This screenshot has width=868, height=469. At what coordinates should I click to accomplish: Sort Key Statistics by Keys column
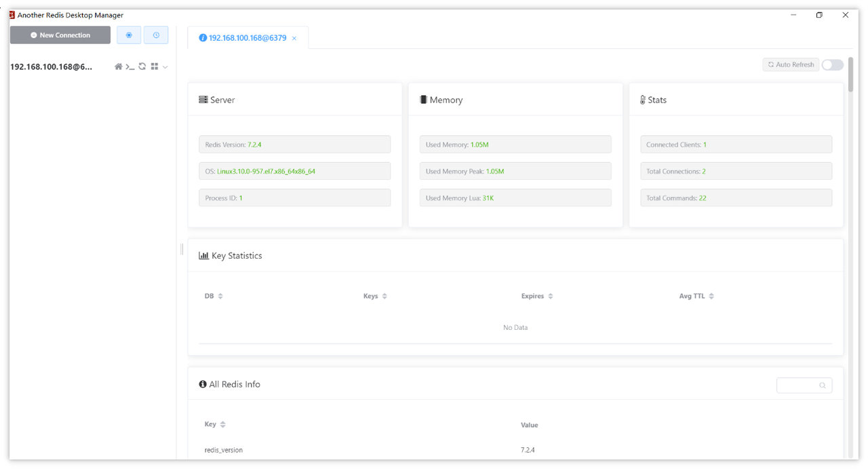pos(384,297)
